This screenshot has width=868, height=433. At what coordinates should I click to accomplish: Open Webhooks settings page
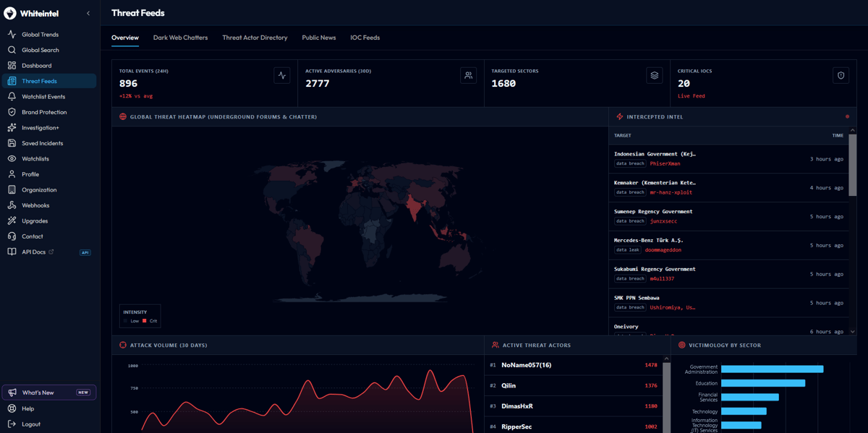[49, 205]
